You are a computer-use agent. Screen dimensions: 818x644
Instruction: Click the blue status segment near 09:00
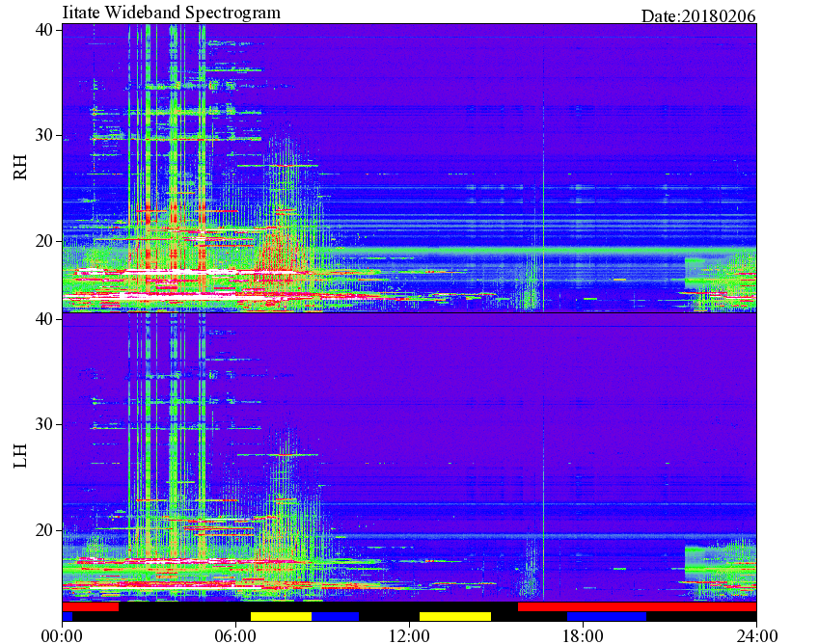[x=335, y=616]
